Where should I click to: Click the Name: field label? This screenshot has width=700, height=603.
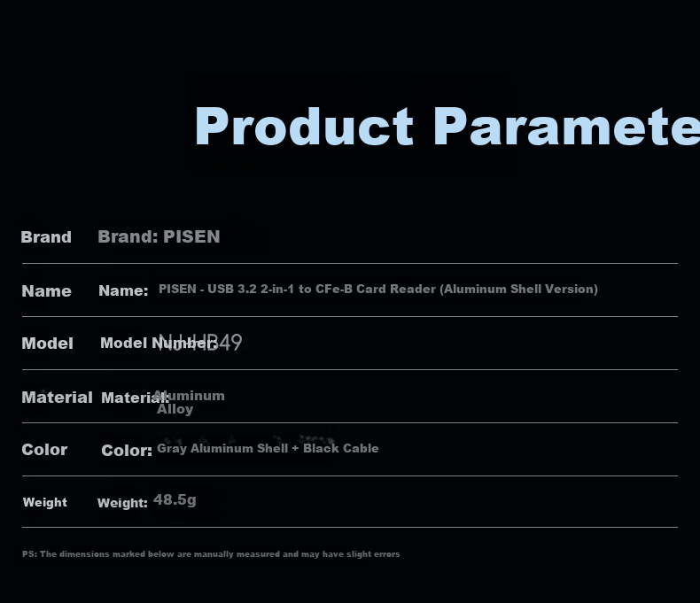[x=123, y=290]
